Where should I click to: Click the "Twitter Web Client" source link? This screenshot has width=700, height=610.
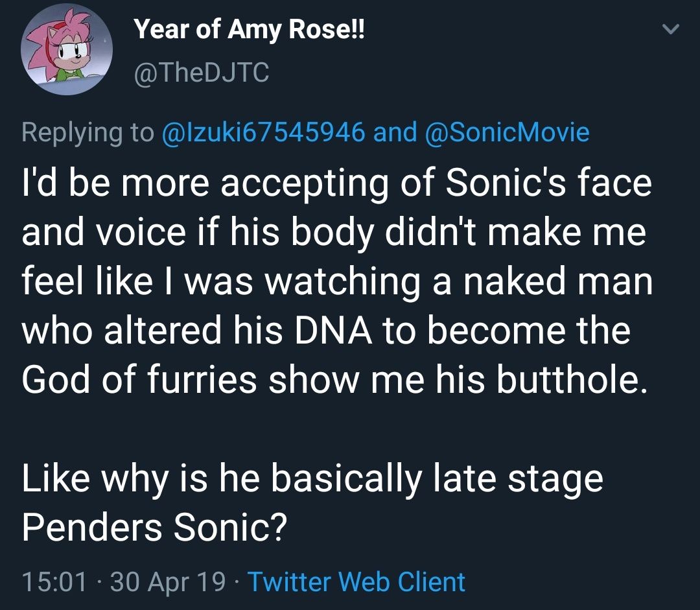click(x=356, y=581)
